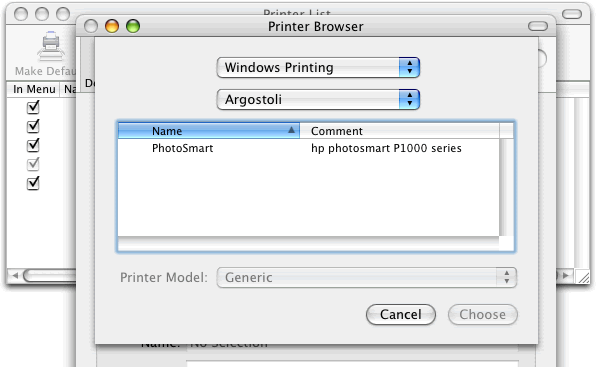The image size is (596, 367).
Task: Click the In Menu column header
Action: click(x=33, y=89)
